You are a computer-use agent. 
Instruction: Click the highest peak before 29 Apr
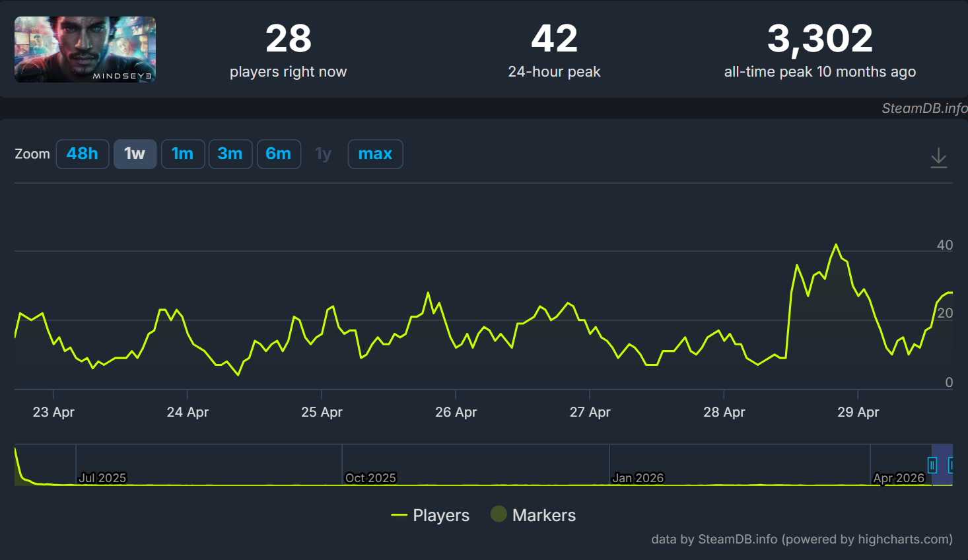pos(836,245)
